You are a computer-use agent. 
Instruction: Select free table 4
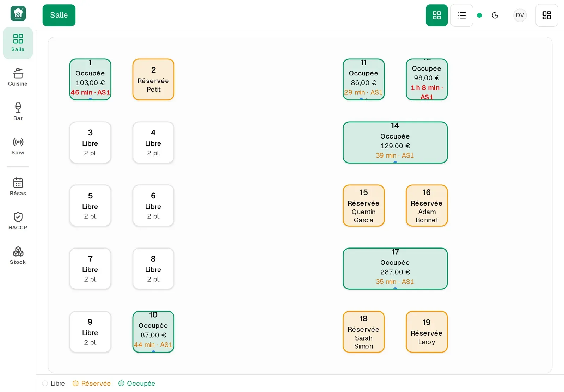pyautogui.click(x=153, y=142)
